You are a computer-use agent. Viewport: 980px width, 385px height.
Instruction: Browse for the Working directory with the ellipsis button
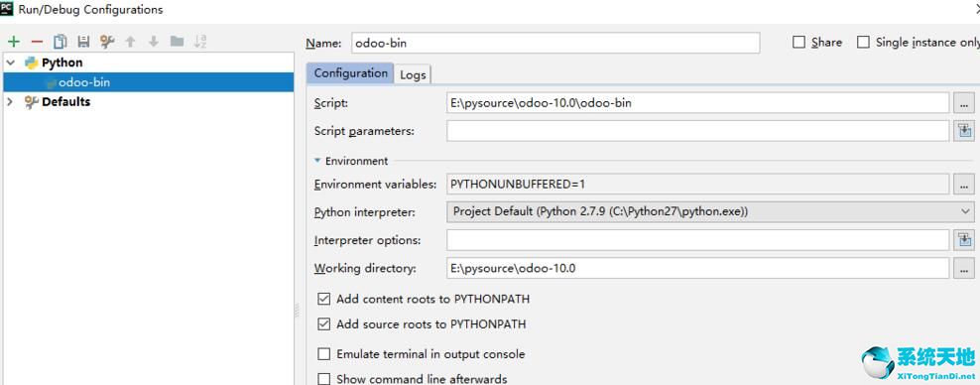[964, 268]
